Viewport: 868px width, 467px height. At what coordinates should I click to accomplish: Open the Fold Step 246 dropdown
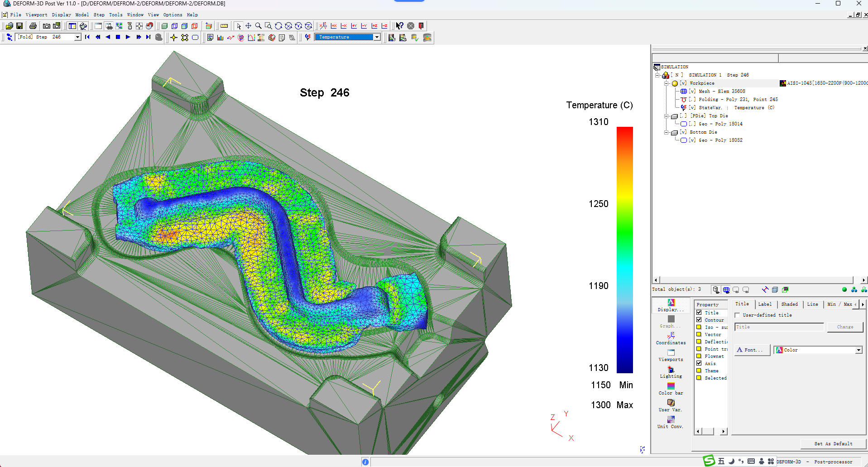pyautogui.click(x=77, y=37)
